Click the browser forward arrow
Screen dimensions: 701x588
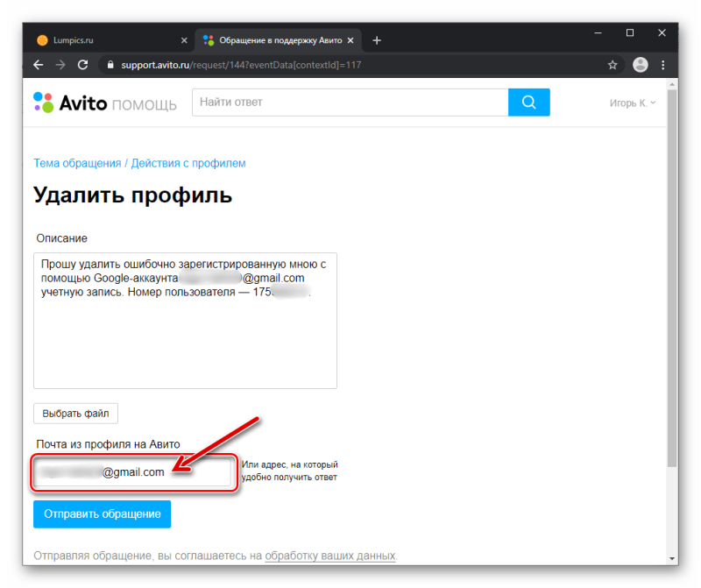click(x=60, y=65)
